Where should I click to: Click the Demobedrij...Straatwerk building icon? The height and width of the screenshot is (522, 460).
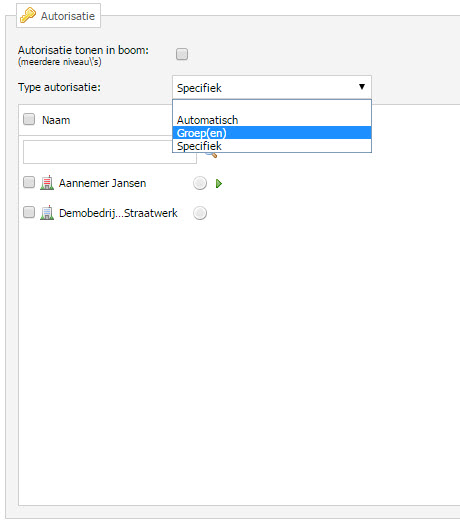pos(47,213)
